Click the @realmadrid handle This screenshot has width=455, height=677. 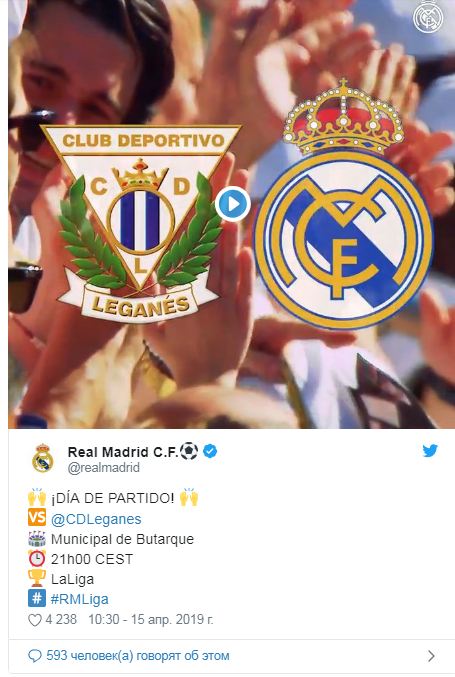(104, 468)
